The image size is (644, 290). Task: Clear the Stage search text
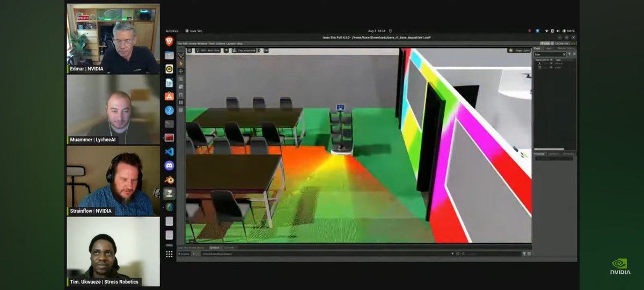tap(564, 54)
